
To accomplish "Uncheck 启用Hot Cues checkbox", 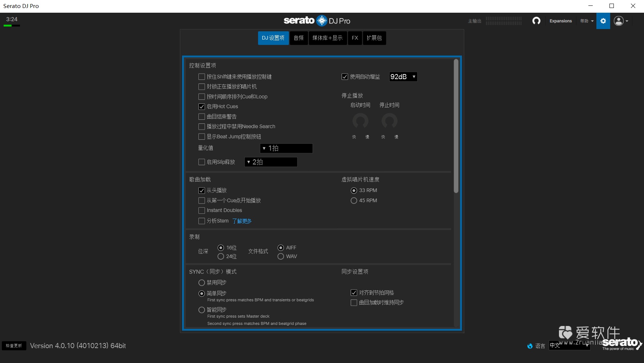I will pos(202,107).
